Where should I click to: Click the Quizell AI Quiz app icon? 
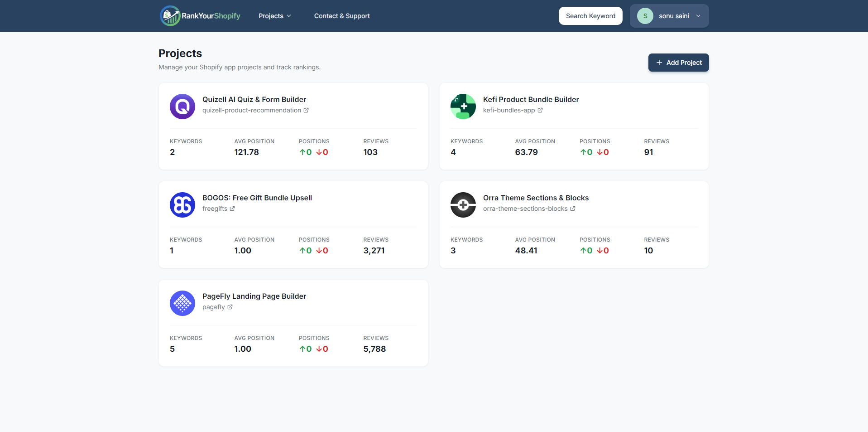tap(182, 107)
